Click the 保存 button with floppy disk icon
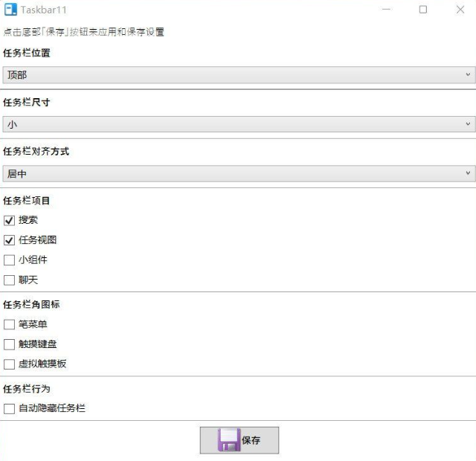The height and width of the screenshot is (461, 476). (x=239, y=440)
